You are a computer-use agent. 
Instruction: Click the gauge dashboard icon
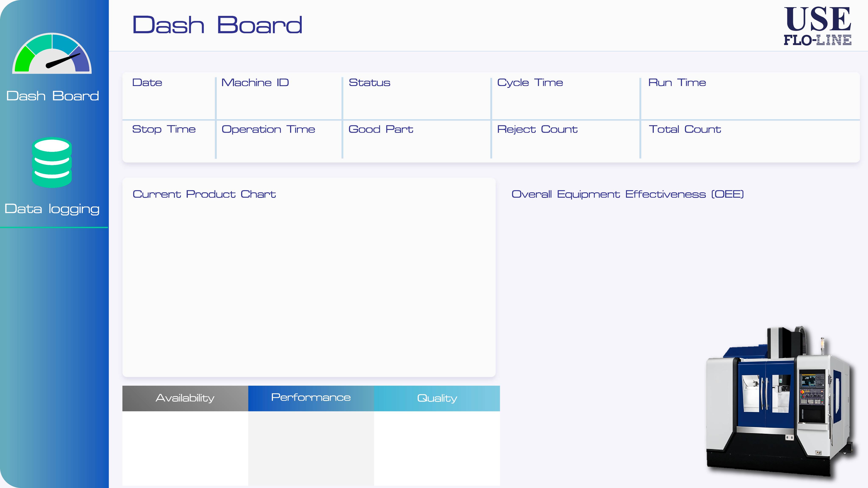52,53
